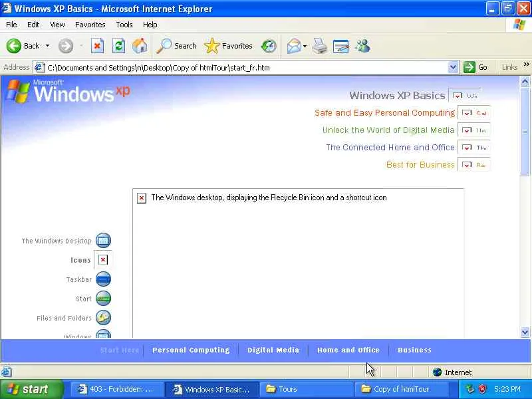The width and height of the screenshot is (532, 399).
Task: Open the Messenger people icon
Action: 362,46
